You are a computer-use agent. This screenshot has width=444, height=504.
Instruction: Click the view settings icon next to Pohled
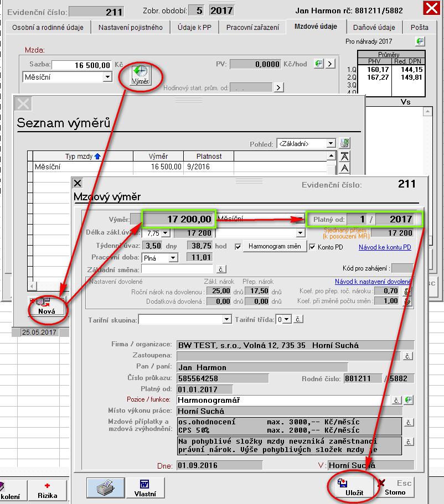pyautogui.click(x=345, y=143)
